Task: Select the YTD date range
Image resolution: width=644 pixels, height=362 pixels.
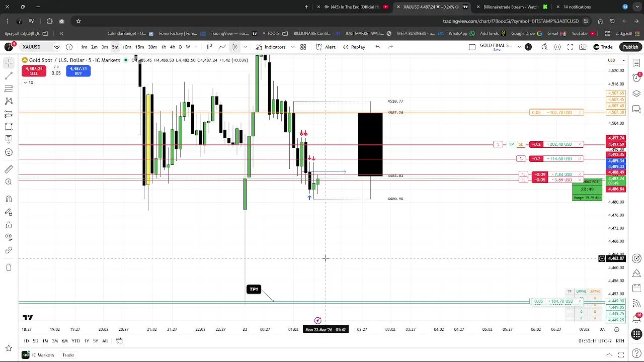Action: (x=75, y=341)
